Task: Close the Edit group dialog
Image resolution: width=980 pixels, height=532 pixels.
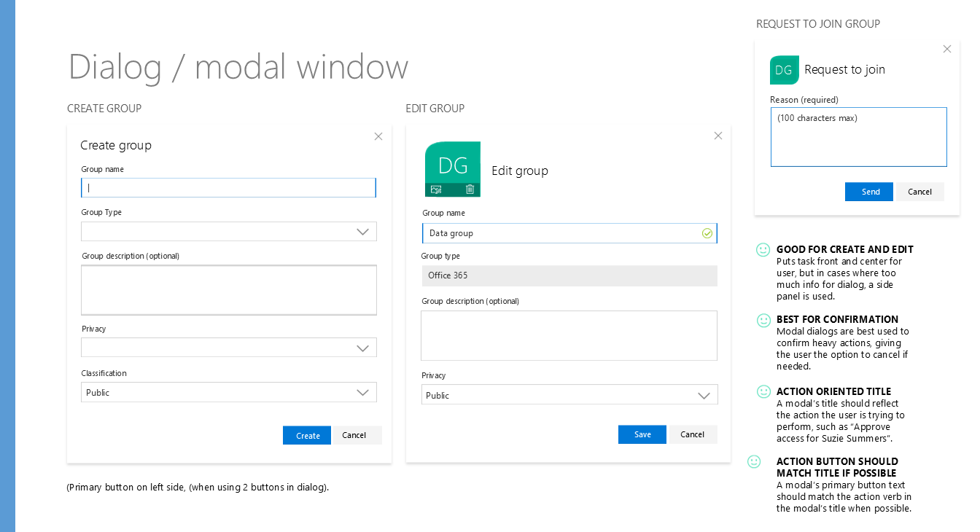Action: 717,136
